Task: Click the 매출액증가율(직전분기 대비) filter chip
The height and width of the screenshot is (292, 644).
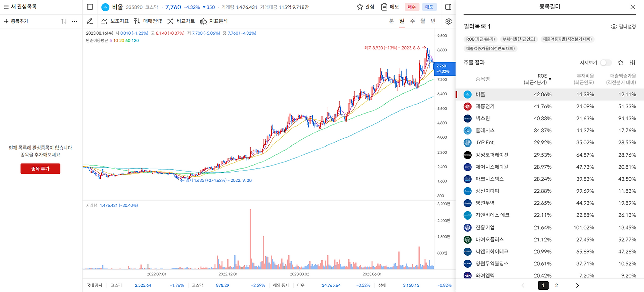Action: pos(568,39)
